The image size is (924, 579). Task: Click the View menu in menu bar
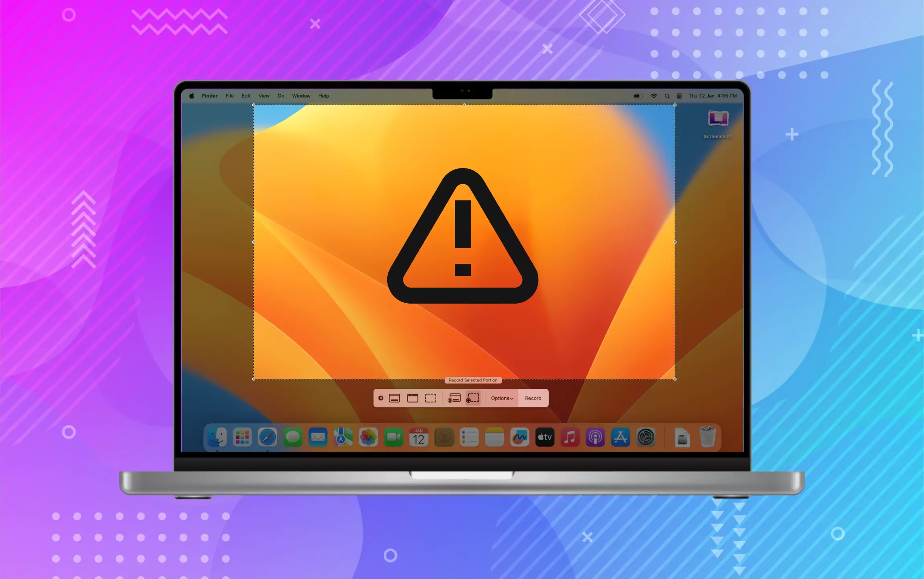(x=263, y=95)
